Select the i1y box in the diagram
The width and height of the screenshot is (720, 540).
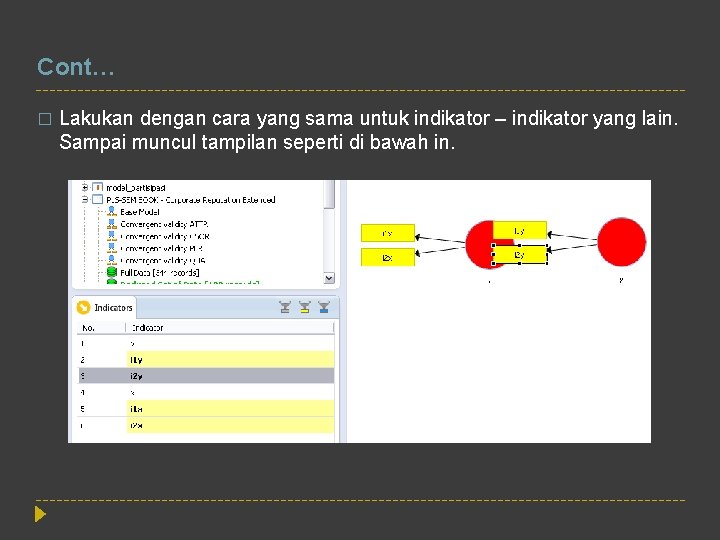520,231
